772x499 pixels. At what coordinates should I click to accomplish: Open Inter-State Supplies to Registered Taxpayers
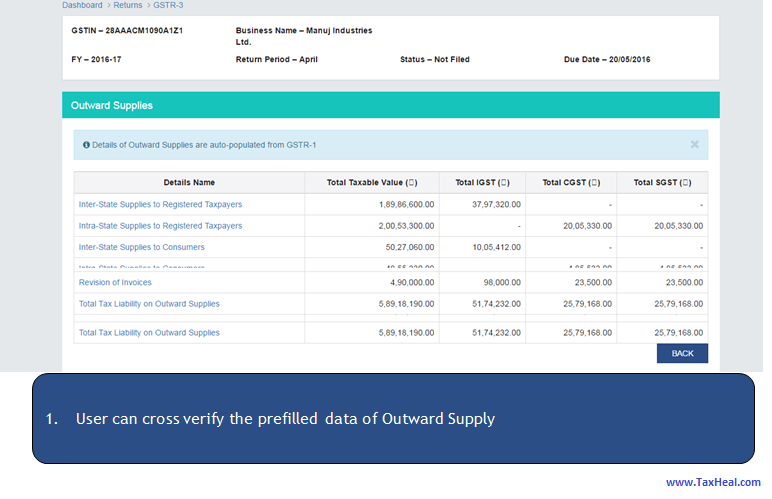(160, 204)
